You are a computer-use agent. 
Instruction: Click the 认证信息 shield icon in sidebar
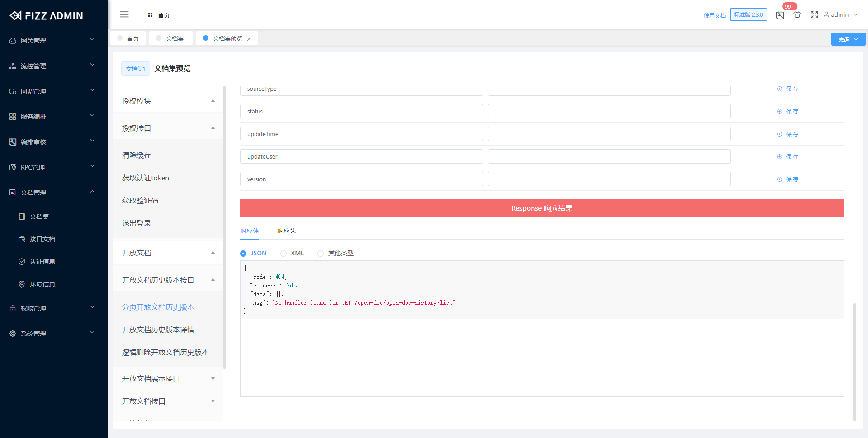point(22,262)
